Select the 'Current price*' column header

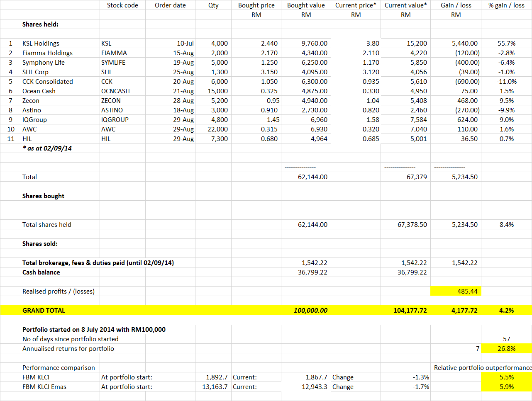356,5
